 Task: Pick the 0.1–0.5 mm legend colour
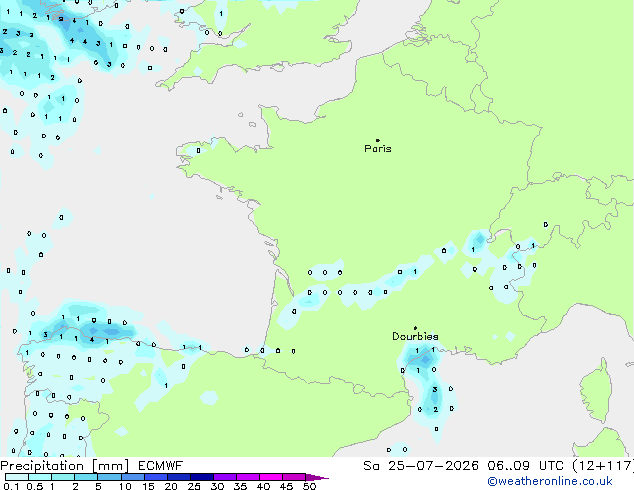click(x=17, y=477)
